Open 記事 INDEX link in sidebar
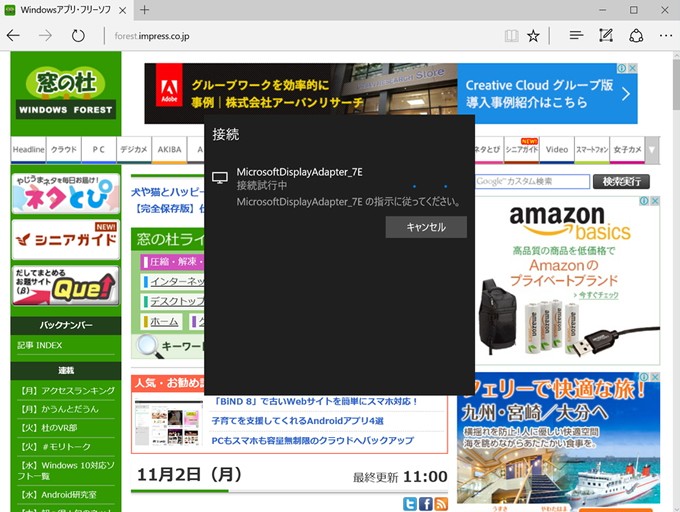Screen dimensions: 680x512 pyautogui.click(x=39, y=345)
